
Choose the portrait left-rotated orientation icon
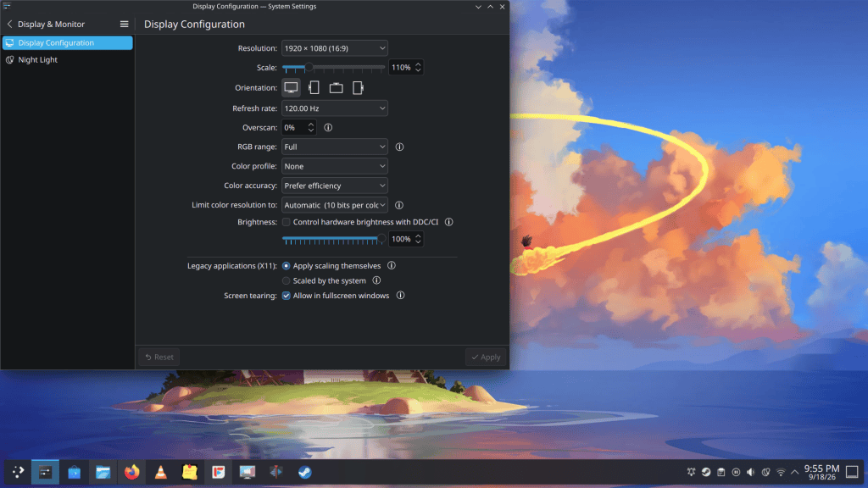[314, 87]
